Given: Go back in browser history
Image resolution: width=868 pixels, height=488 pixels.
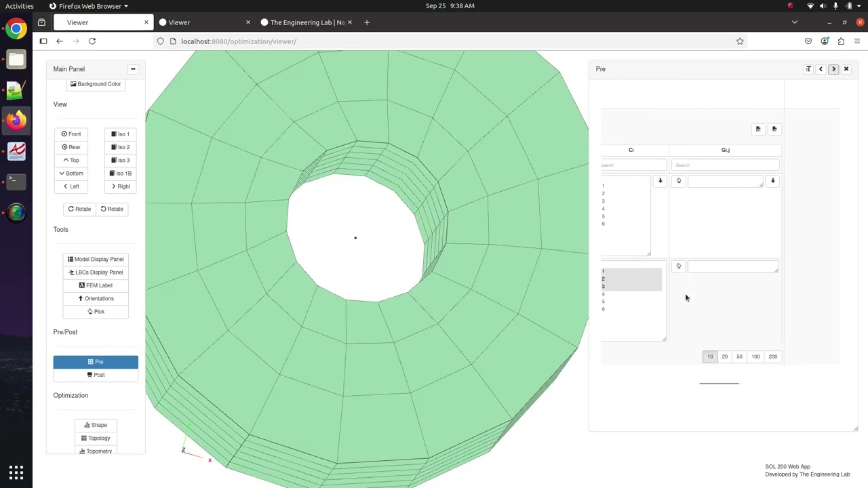Looking at the screenshot, I should point(60,41).
